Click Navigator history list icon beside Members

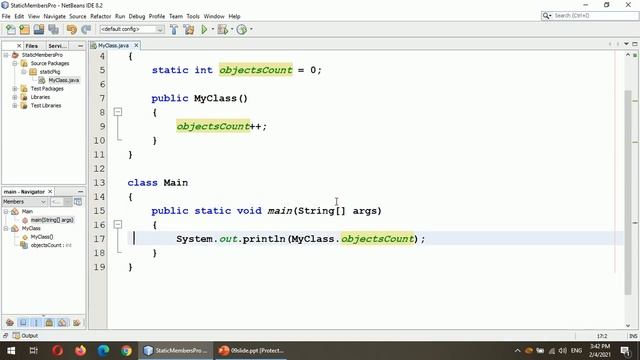(78, 202)
